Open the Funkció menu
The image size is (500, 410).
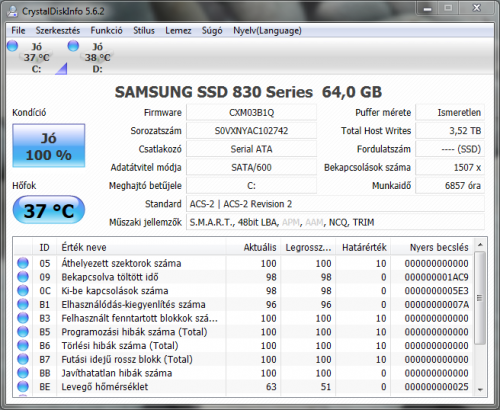tap(106, 31)
